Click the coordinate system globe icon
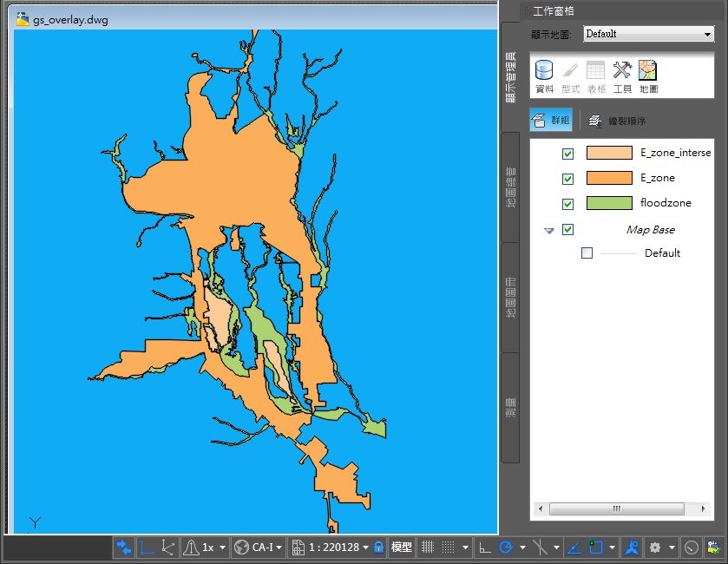This screenshot has height=564, width=728. 241,548
